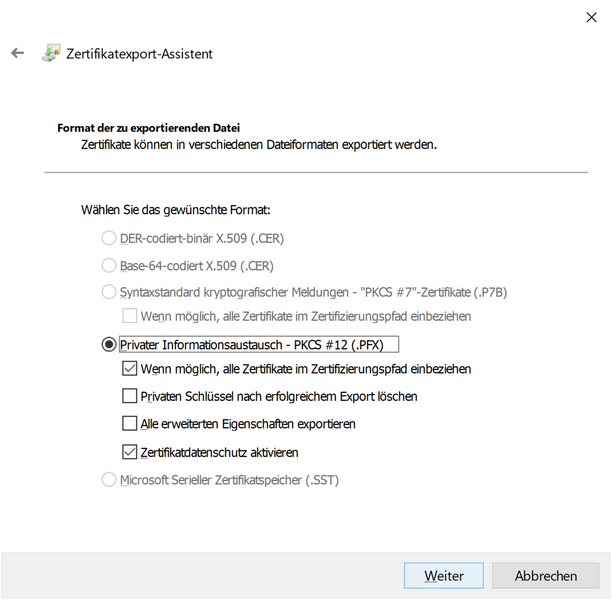
Task: Select DER-codiert-binär X.509 (.CER) format
Action: click(x=109, y=238)
